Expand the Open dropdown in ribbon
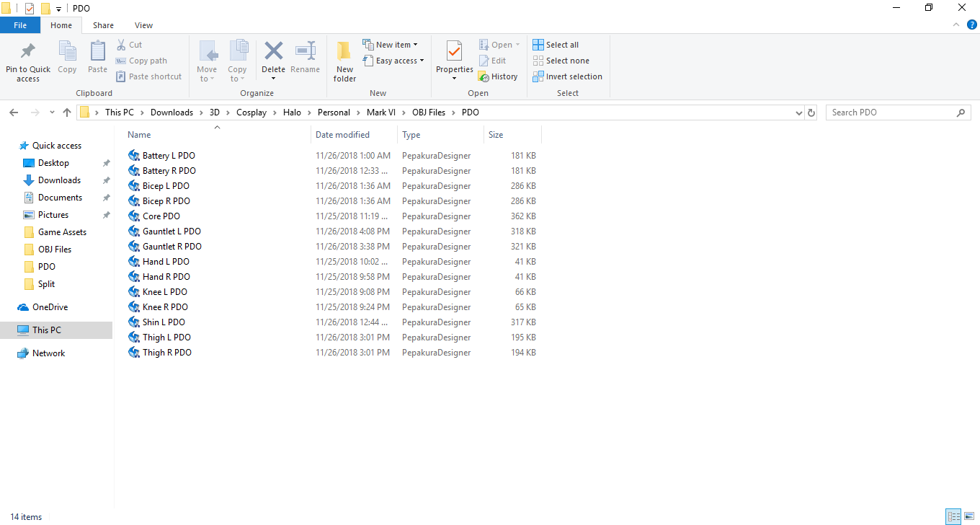Screen dimensions: 980x525 pos(517,45)
